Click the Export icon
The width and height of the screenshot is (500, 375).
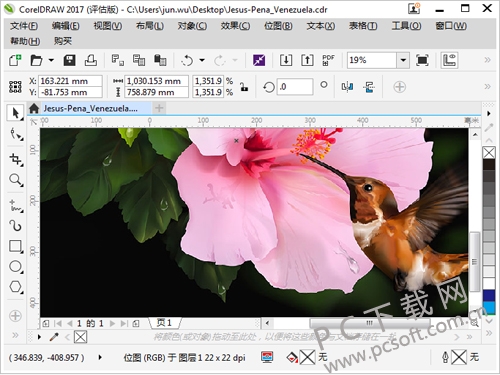(x=307, y=60)
